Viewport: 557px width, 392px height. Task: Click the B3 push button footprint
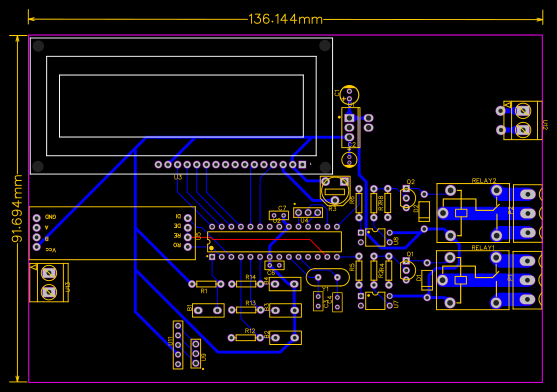(x=285, y=311)
